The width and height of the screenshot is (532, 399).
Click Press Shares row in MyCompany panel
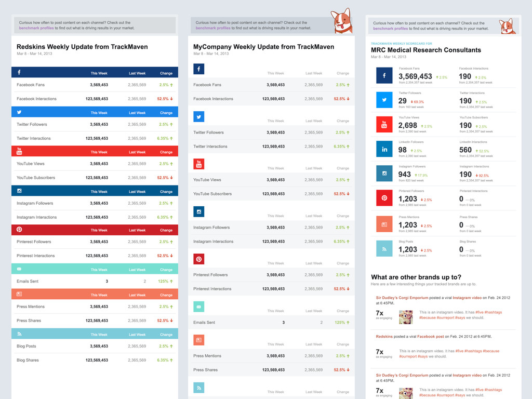coord(271,370)
